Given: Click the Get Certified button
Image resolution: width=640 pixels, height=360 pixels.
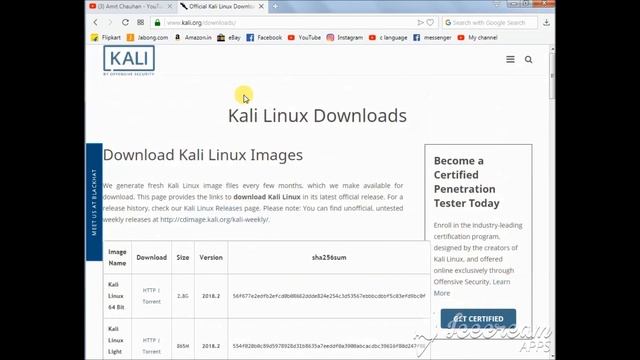Looking at the screenshot, I should point(478,318).
